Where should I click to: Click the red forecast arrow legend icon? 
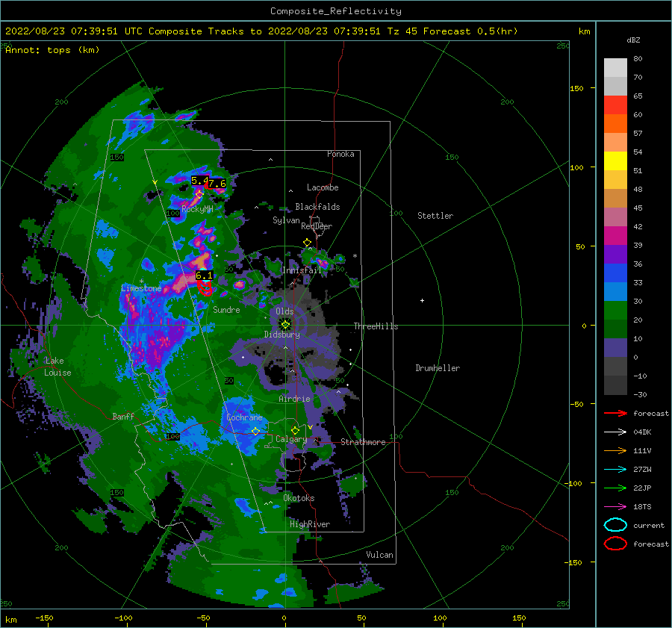pyautogui.click(x=615, y=413)
